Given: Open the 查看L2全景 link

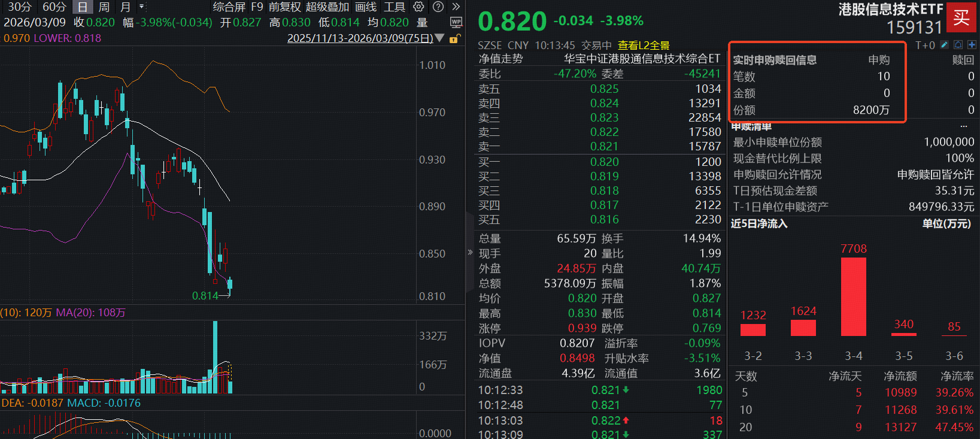Looking at the screenshot, I should pyautogui.click(x=644, y=46).
